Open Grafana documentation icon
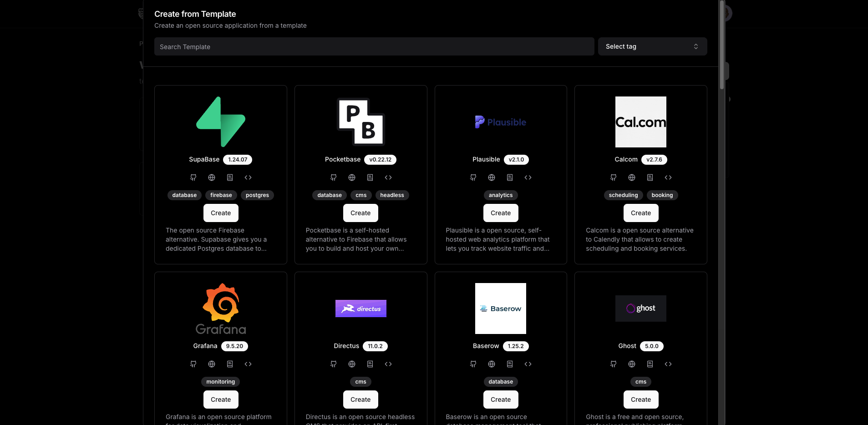868x425 pixels. 230,364
